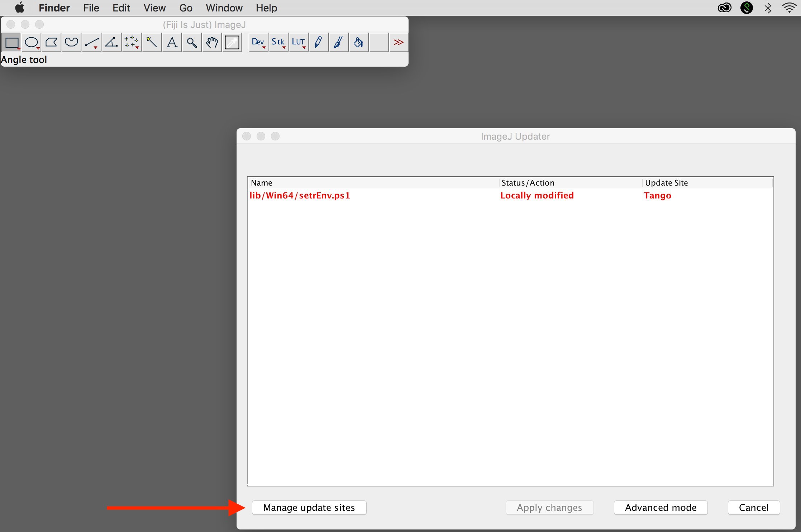This screenshot has height=532, width=801.
Task: Select the Rectangle tool in toolbar
Action: click(11, 42)
